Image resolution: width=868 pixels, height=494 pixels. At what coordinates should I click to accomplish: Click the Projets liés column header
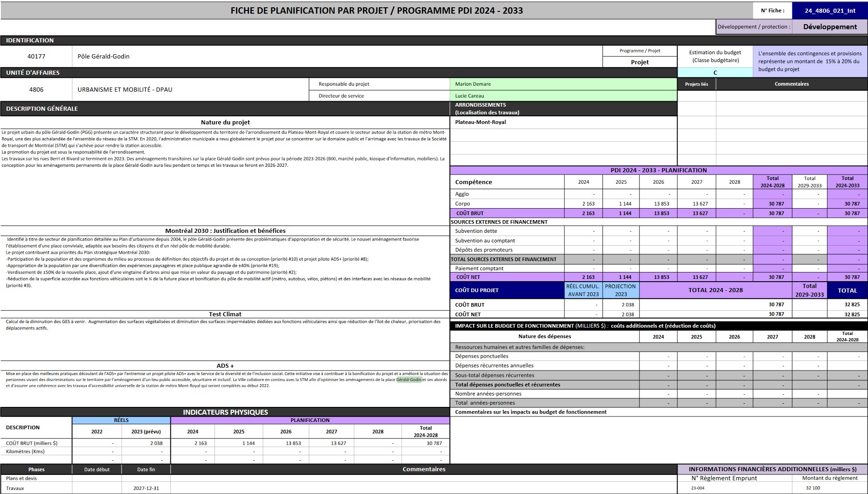click(696, 84)
